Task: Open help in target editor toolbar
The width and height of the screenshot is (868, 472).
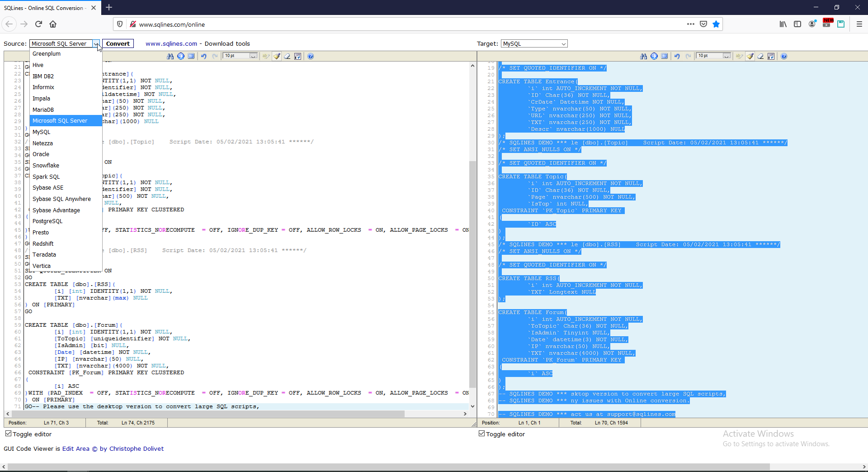Action: (784, 56)
